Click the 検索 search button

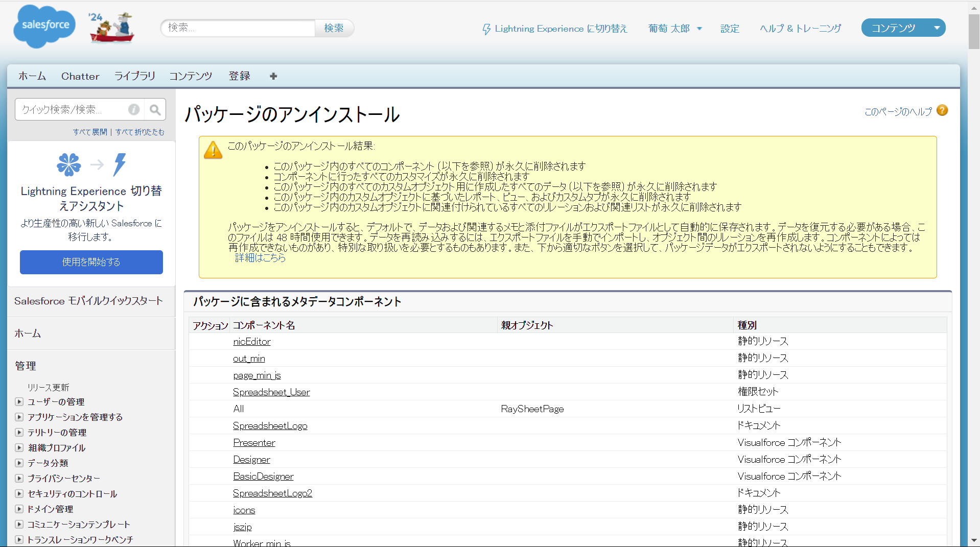(334, 28)
